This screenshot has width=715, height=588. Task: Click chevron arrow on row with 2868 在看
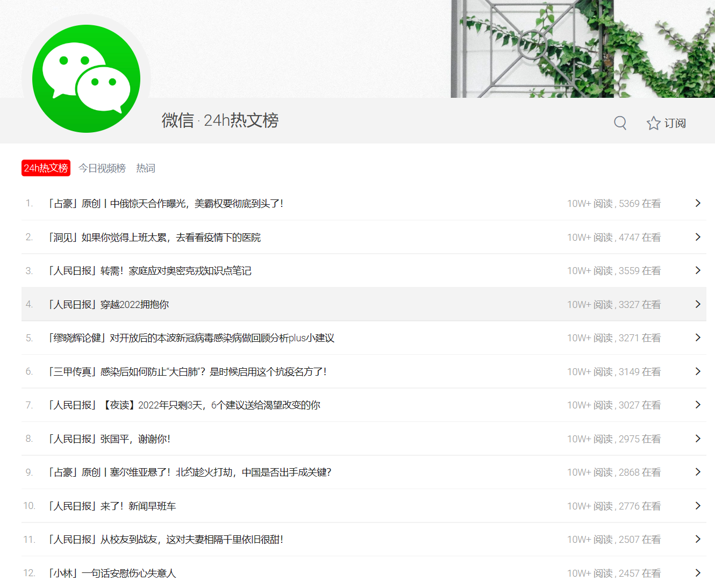(x=698, y=472)
